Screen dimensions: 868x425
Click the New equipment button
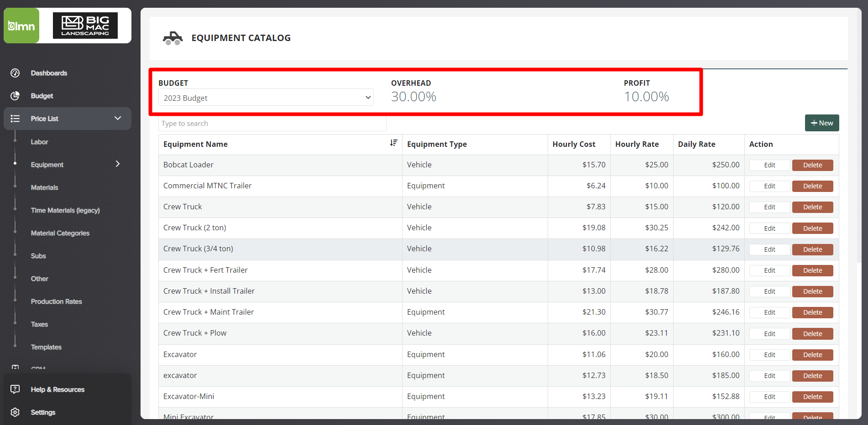tap(822, 123)
